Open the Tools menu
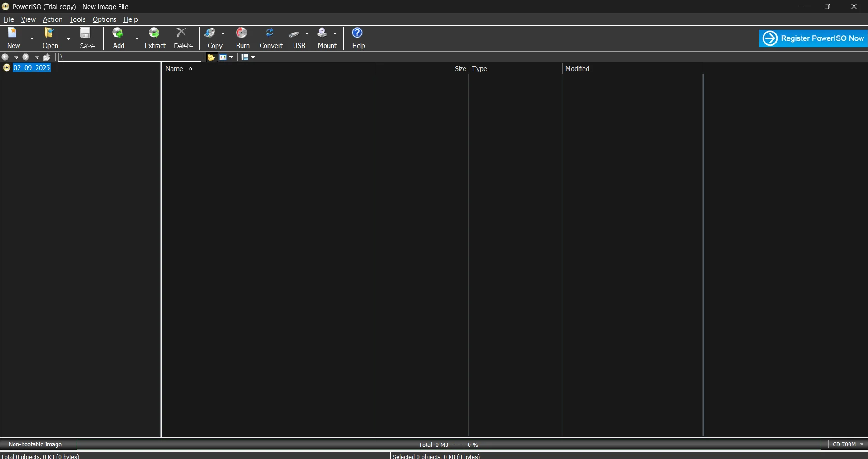The width and height of the screenshot is (868, 459). tap(77, 19)
